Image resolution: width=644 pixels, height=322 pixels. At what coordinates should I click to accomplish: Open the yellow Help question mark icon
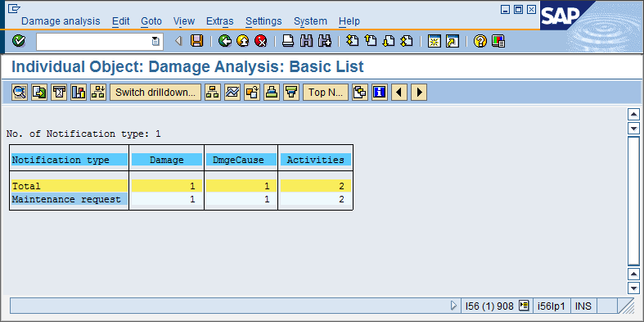click(x=480, y=41)
